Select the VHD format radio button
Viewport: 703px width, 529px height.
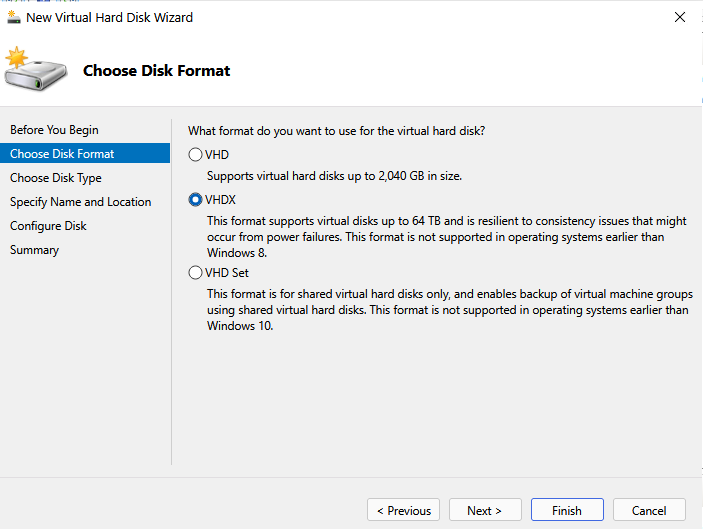(195, 155)
